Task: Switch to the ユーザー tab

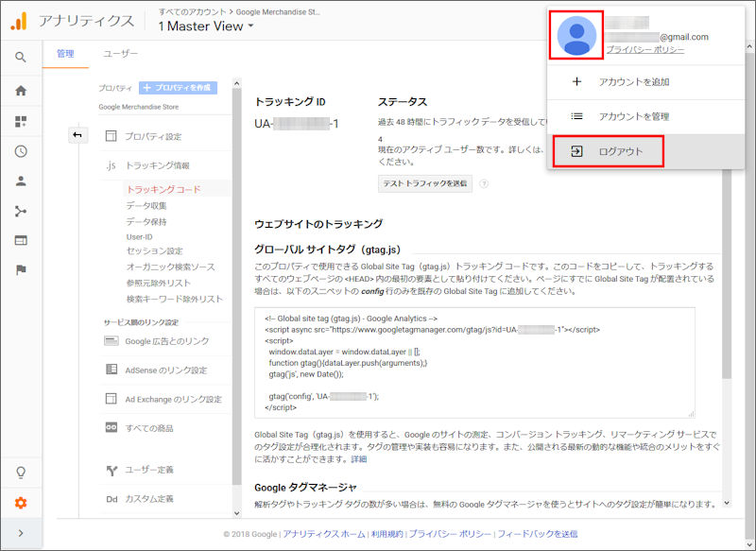Action: [121, 54]
